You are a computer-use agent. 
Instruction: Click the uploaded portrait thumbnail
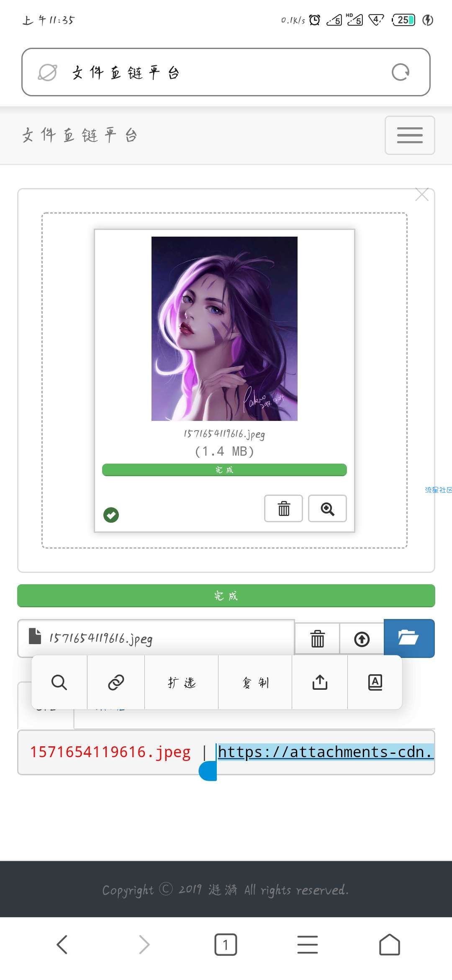[x=224, y=329]
